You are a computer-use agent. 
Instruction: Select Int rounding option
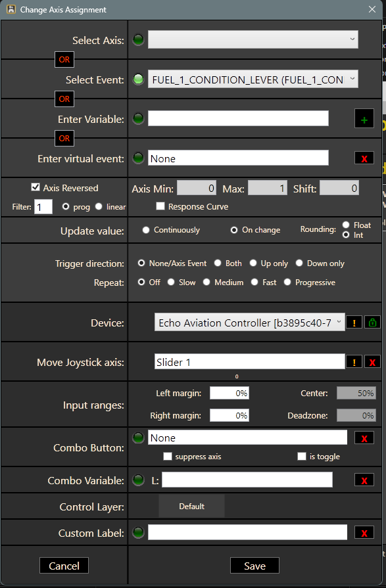coord(346,235)
